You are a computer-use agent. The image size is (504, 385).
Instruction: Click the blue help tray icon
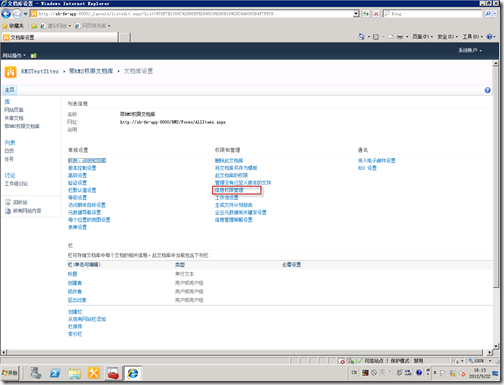pyautogui.click(x=419, y=373)
